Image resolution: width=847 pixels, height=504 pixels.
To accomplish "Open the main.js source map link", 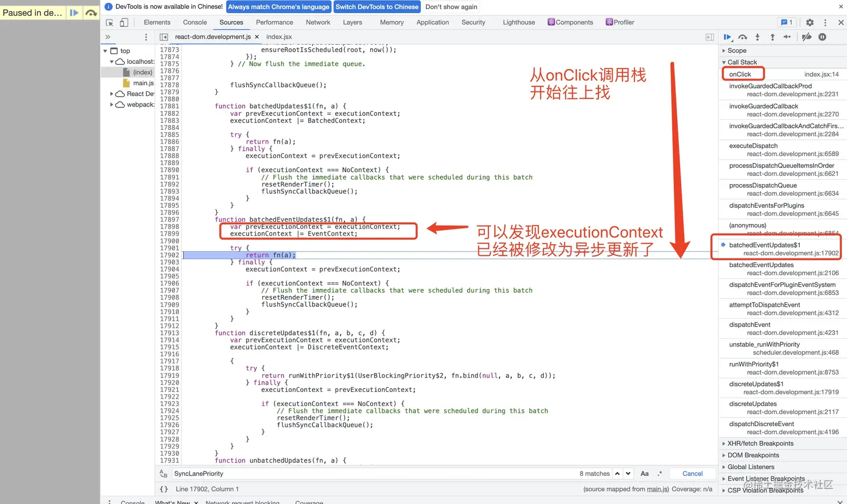I will [657, 489].
